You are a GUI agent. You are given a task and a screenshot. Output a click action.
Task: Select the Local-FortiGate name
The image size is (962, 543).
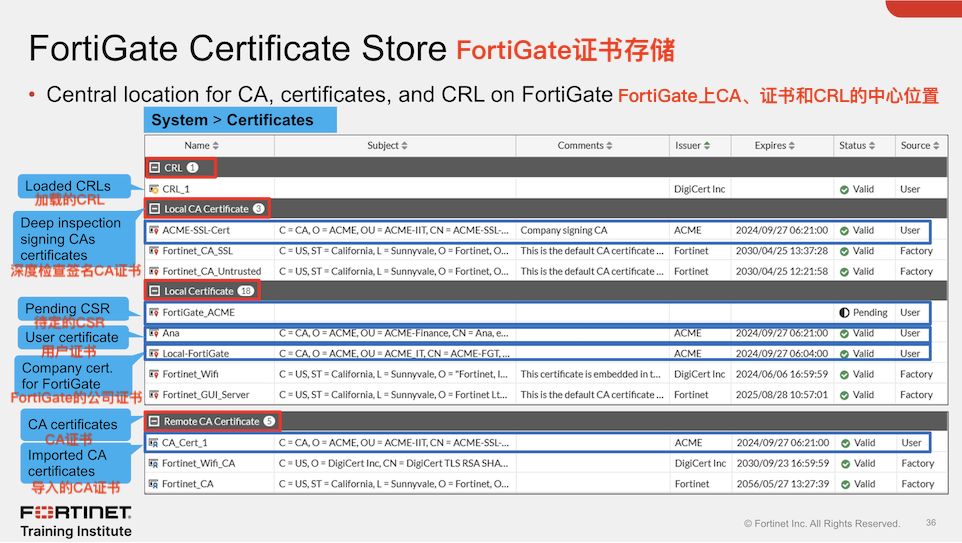196,353
